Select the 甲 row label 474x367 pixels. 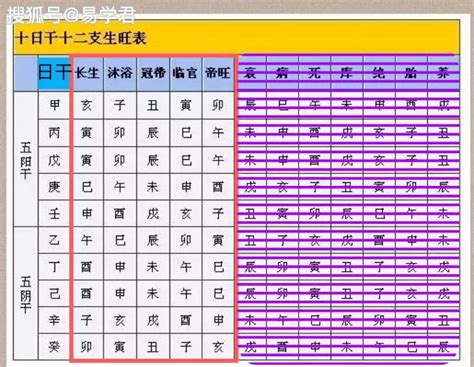pos(54,105)
